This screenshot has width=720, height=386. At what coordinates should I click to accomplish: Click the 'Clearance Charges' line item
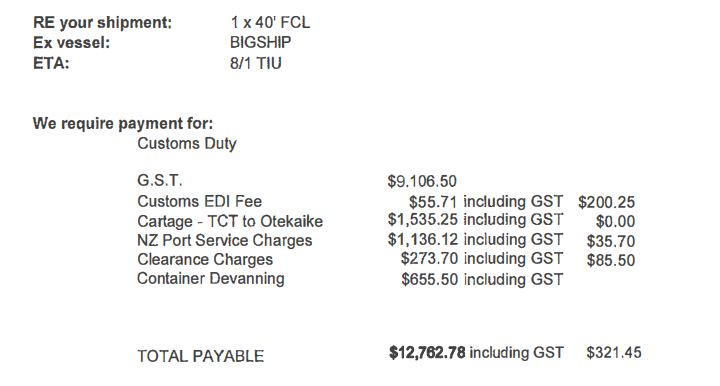click(205, 260)
